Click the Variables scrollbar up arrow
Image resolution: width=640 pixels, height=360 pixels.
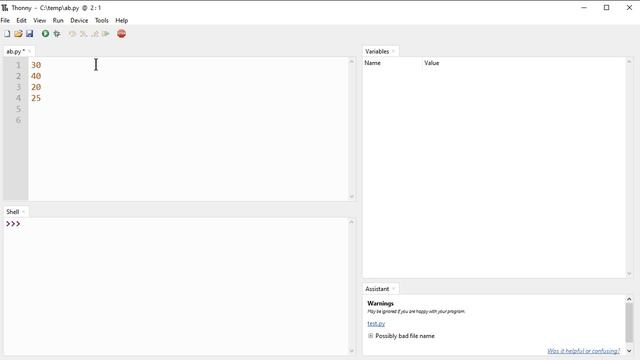(x=629, y=61)
